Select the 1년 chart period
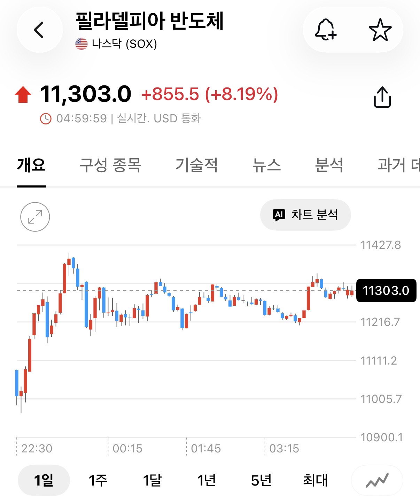This screenshot has width=420, height=504. [x=207, y=480]
